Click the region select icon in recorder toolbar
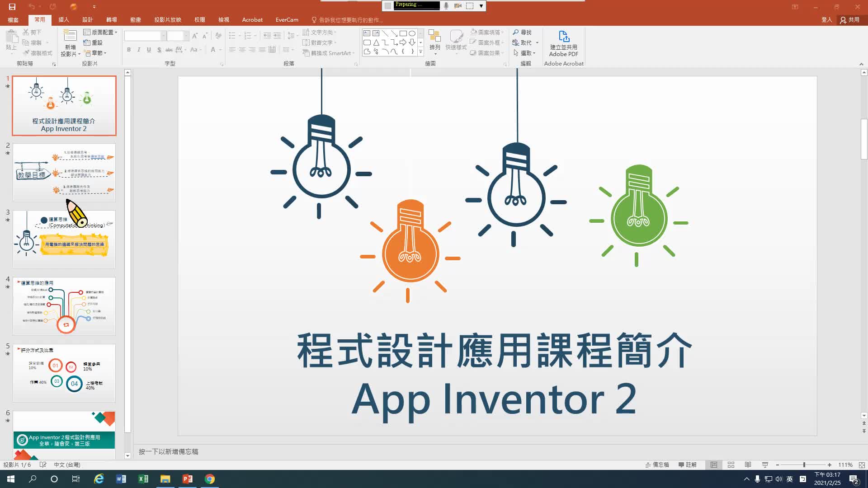This screenshot has height=488, width=868. 470,5
